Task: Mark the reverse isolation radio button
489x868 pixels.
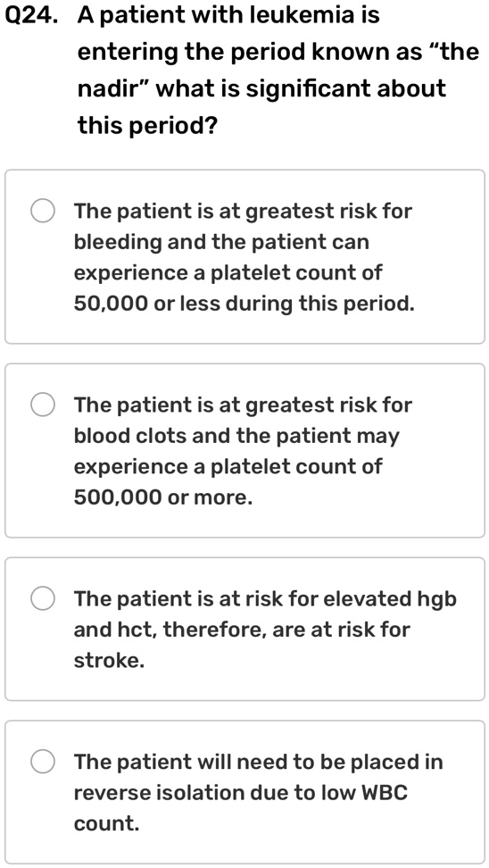Action: pos(43,762)
